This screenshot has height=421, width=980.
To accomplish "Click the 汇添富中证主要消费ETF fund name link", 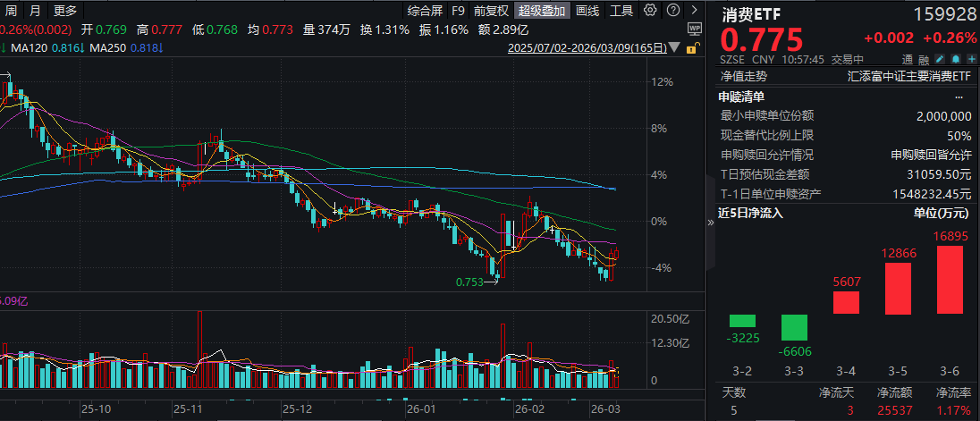I will click(908, 77).
